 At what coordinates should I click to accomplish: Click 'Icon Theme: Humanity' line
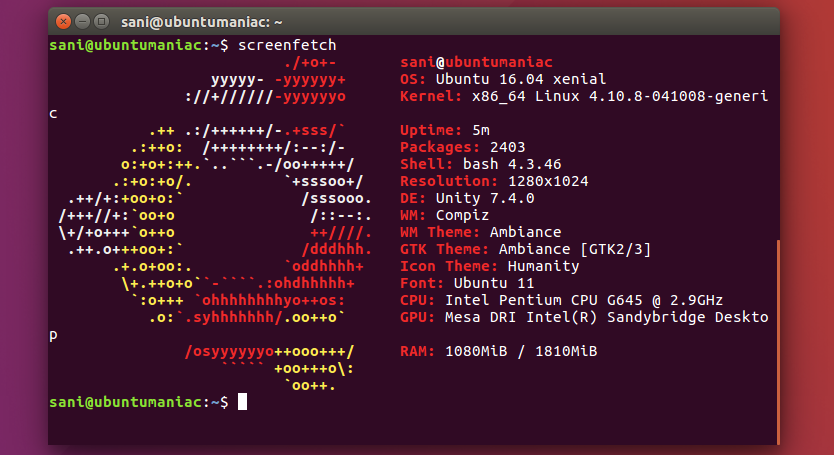point(489,267)
